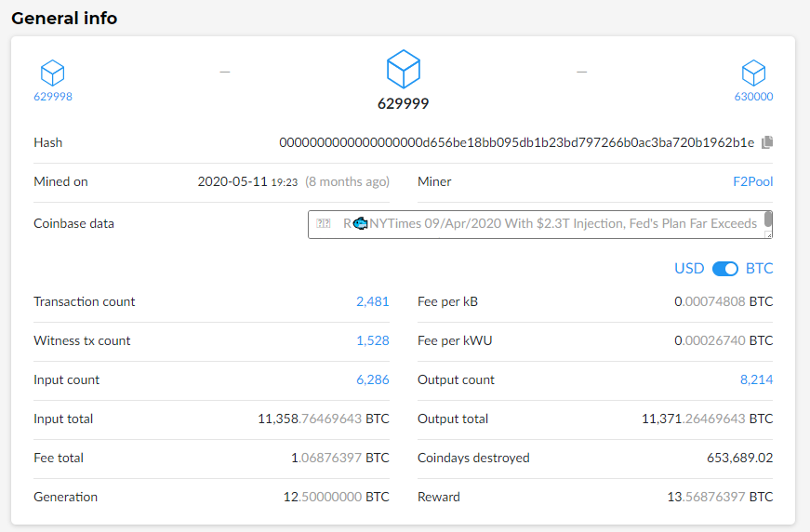
Task: Open the 8,214 output count link
Action: click(756, 379)
